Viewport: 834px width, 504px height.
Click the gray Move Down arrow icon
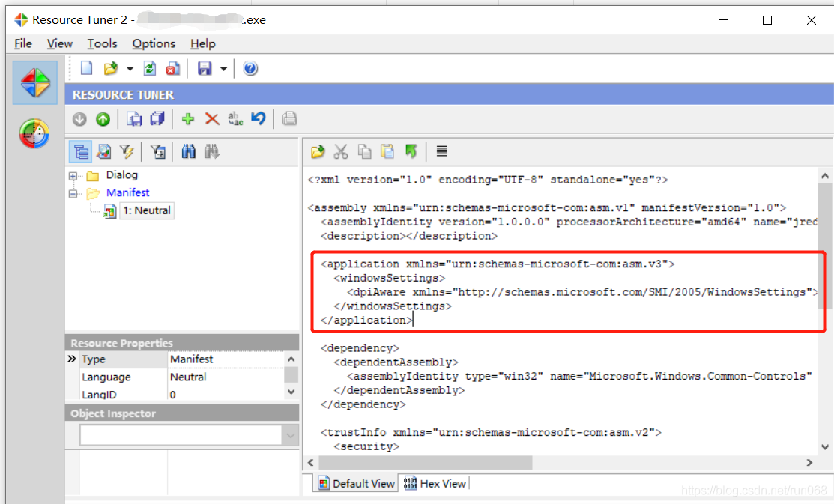pos(79,119)
